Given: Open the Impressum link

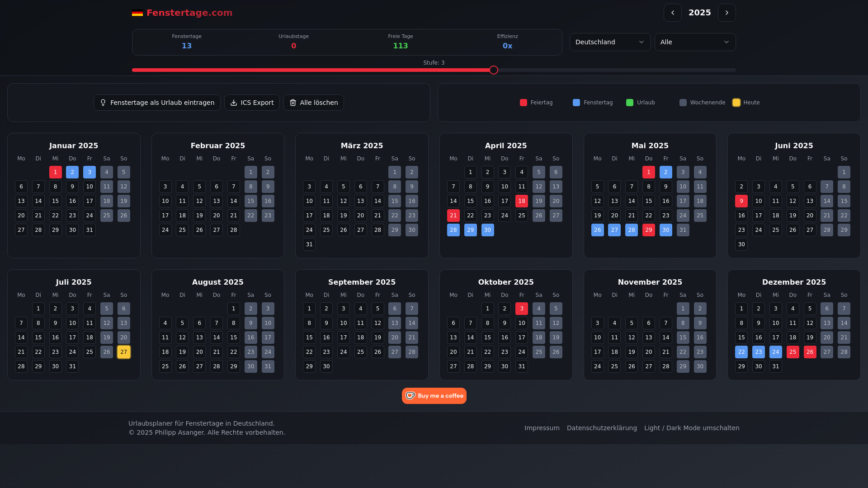Looking at the screenshot, I should [x=542, y=428].
